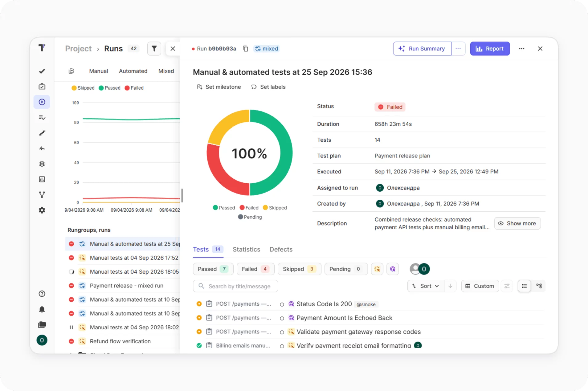Select the Automated runs tab
Screen dimensions: 588x391
pos(133,71)
